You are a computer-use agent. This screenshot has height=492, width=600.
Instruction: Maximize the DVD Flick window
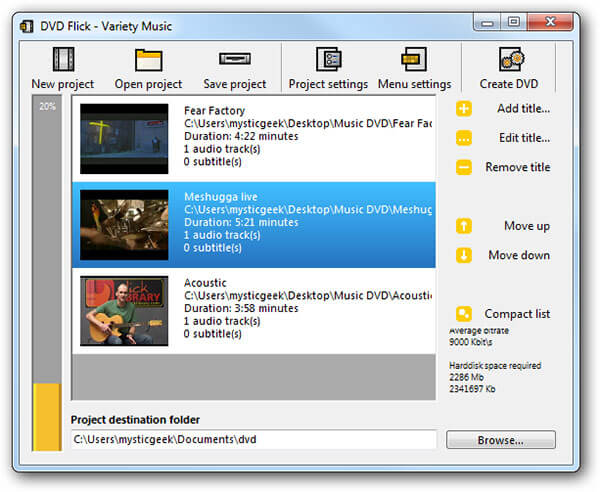pyautogui.click(x=514, y=22)
